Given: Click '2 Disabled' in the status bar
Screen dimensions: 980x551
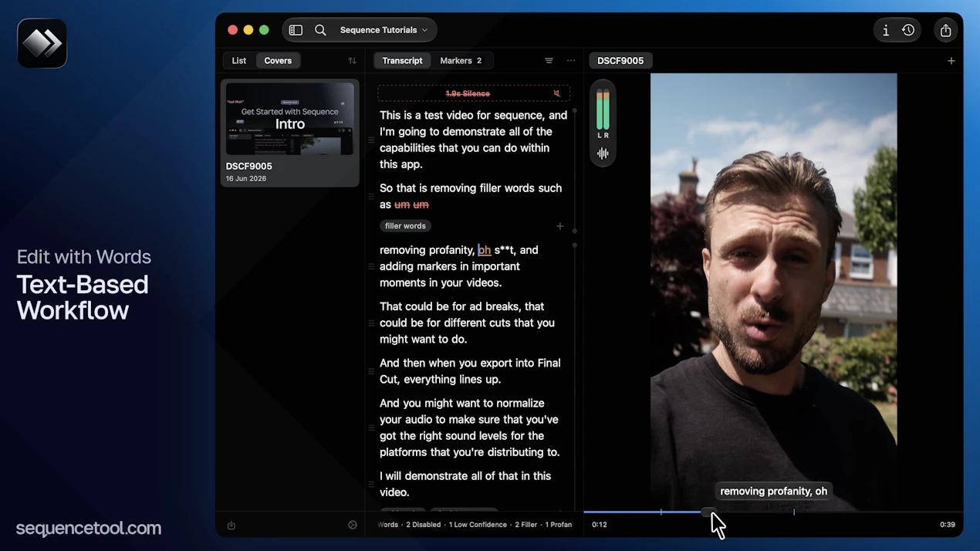Looking at the screenshot, I should coord(424,525).
